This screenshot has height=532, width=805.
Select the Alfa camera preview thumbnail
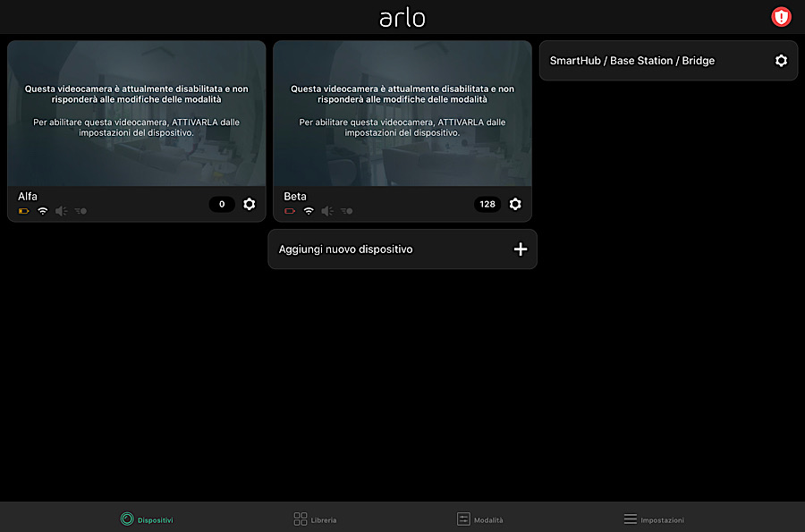pos(137,114)
